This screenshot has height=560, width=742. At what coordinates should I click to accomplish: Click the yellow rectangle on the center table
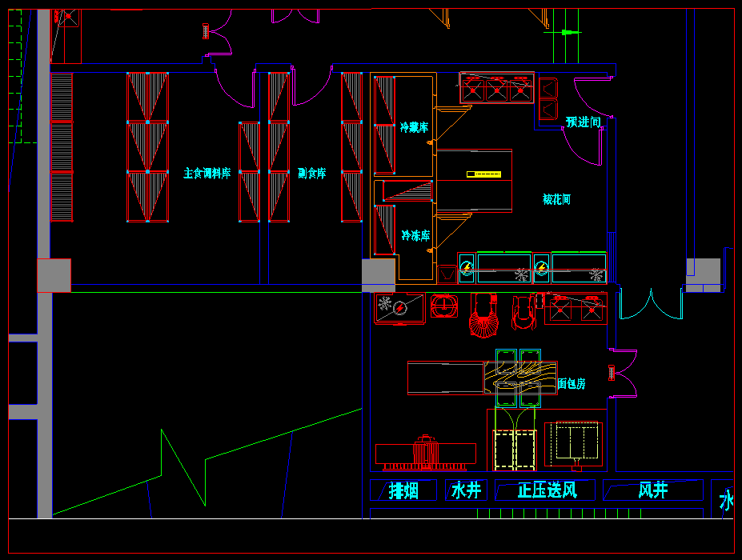484,174
